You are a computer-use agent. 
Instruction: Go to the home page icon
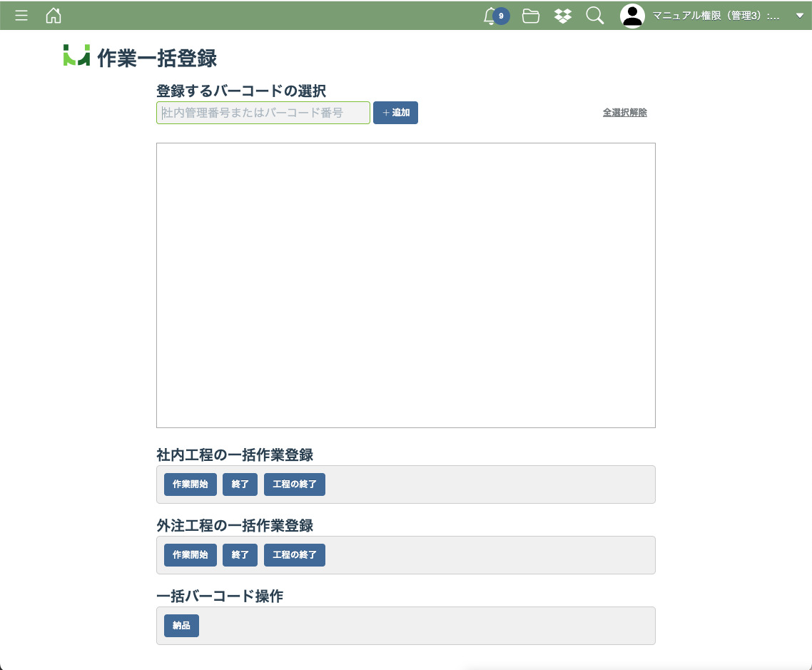54,16
